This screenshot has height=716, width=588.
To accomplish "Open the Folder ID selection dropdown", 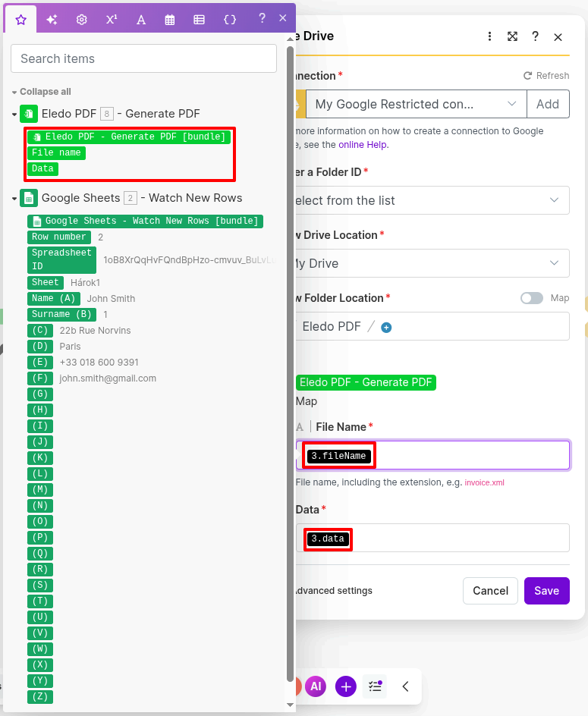I will 432,200.
